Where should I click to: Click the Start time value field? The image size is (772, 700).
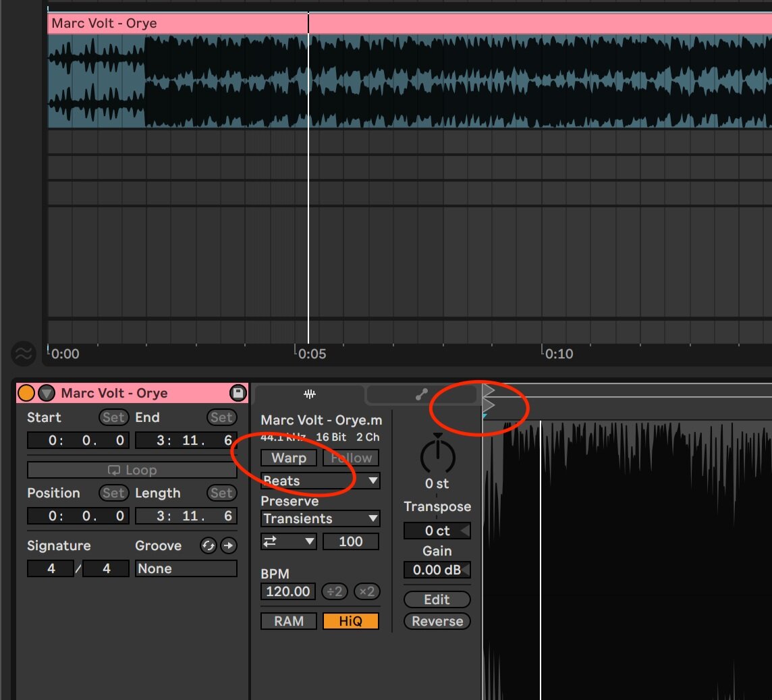click(x=78, y=440)
